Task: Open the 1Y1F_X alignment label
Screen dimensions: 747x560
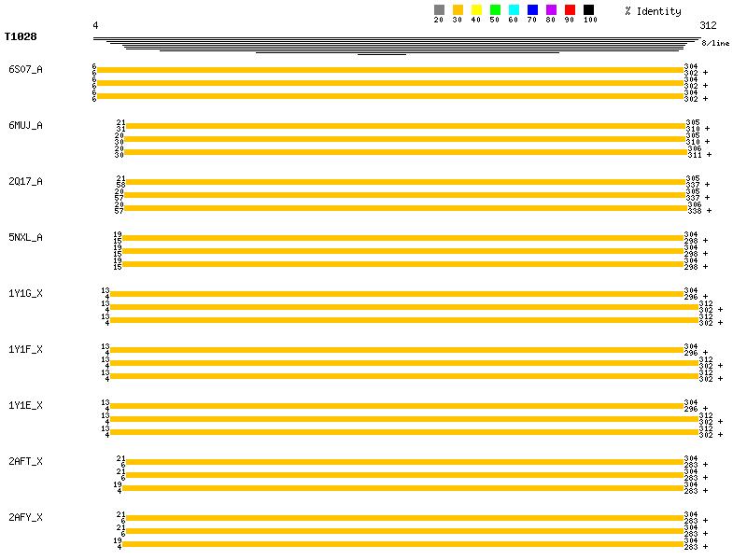Action: coord(25,349)
